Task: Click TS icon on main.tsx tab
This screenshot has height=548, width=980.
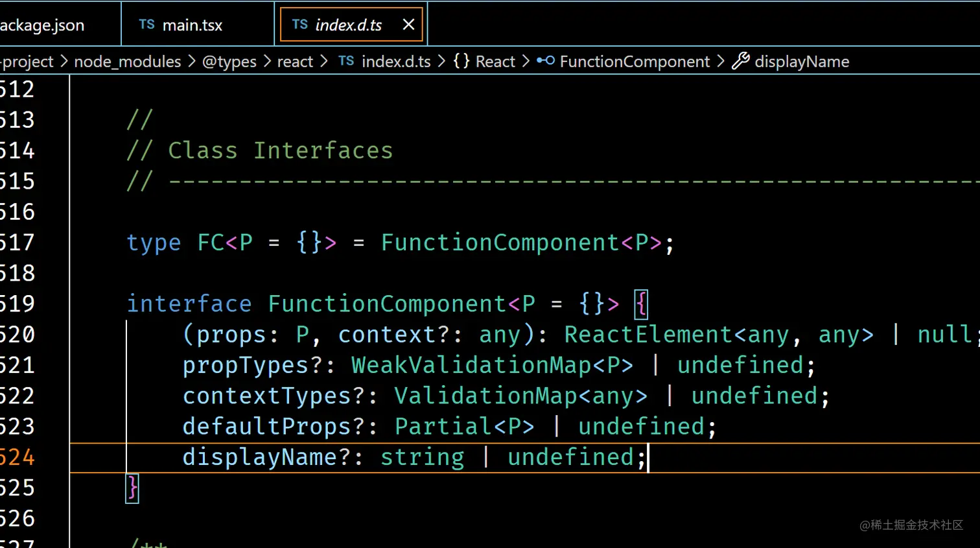Action: (147, 25)
